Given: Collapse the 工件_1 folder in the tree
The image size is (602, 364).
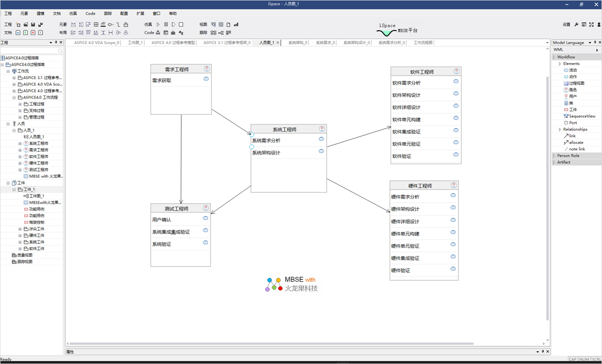Looking at the screenshot, I should coord(14,190).
